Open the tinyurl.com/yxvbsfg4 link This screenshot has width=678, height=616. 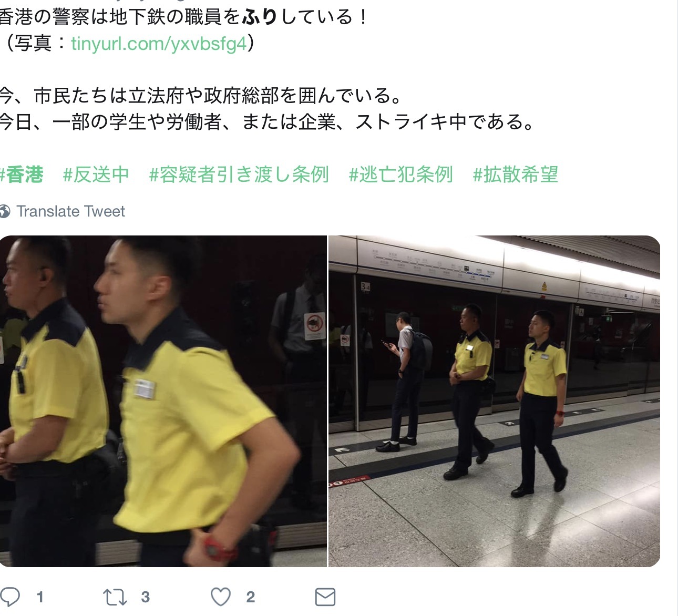pyautogui.click(x=159, y=44)
